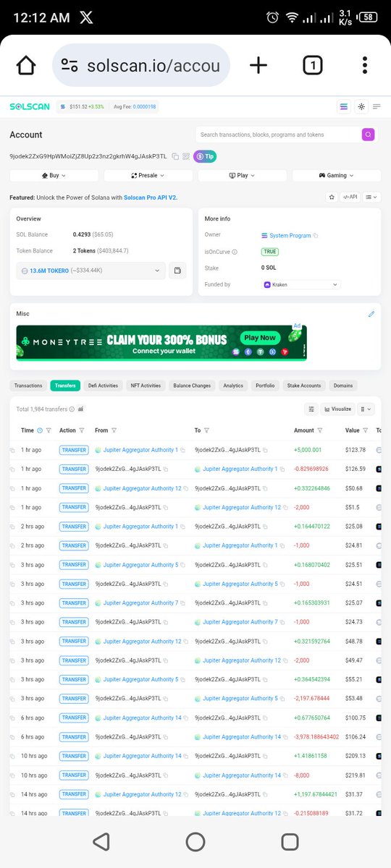Open the token wallet icon beside TOKERO
This screenshot has width=391, height=868.
click(177, 271)
